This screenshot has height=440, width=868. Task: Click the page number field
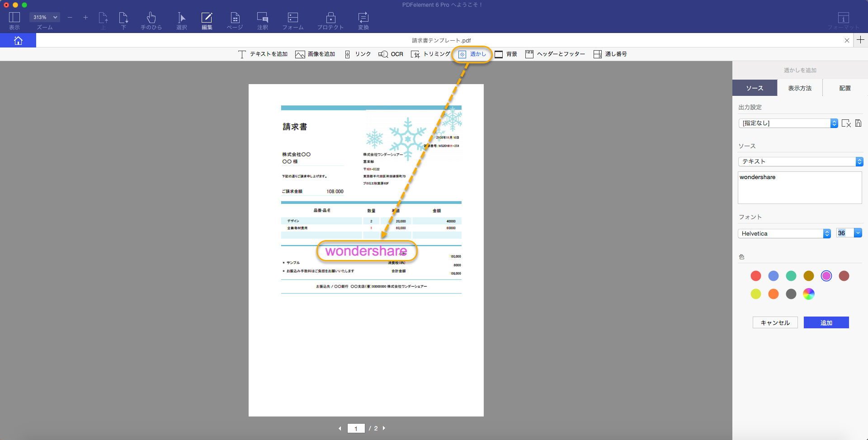[x=356, y=428]
